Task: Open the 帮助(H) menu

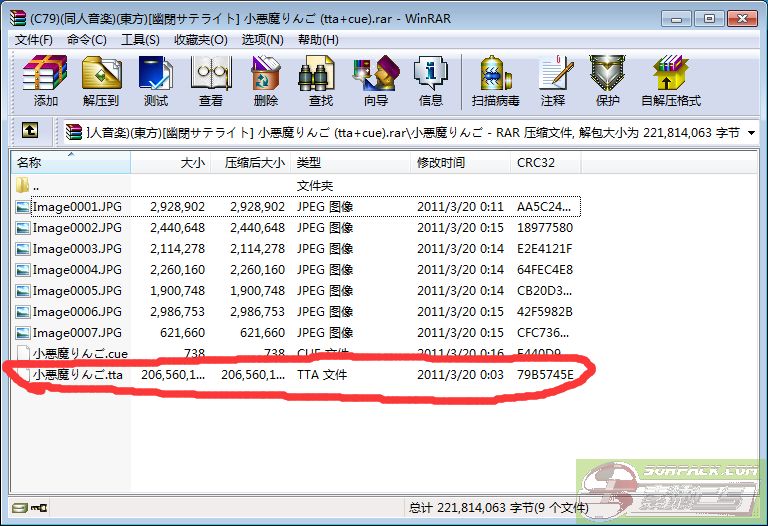Action: [318, 40]
